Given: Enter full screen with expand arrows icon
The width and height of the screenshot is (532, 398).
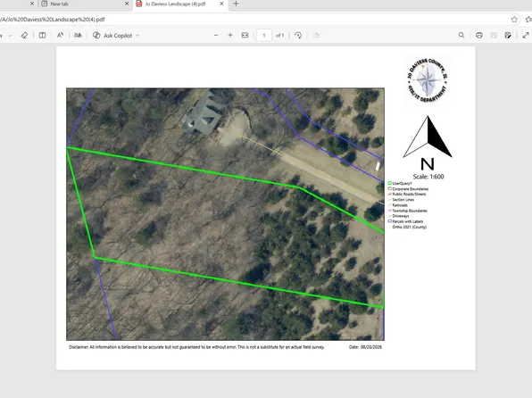Looking at the screenshot, I should pos(526,36).
